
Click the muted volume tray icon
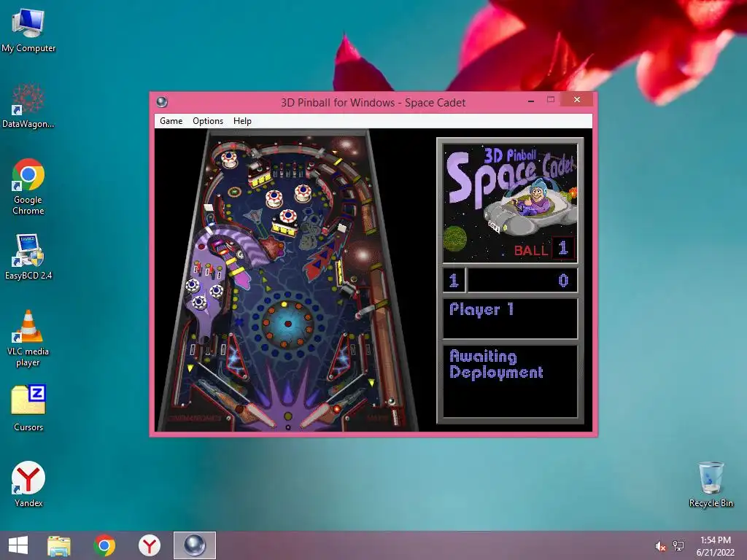coord(660,545)
